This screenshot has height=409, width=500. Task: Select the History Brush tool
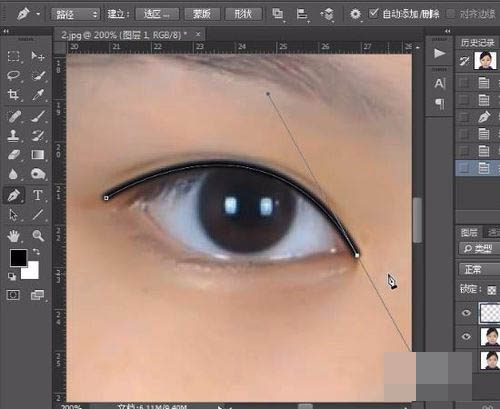coord(38,136)
